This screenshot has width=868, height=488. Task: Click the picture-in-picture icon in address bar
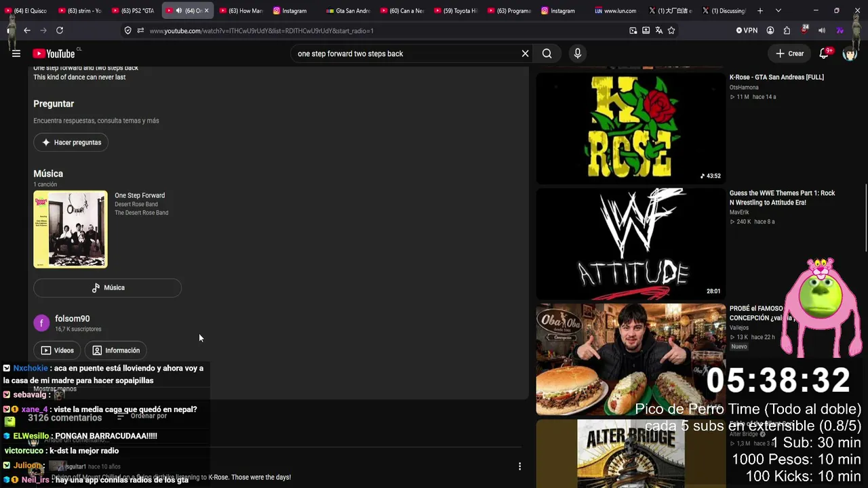[633, 30]
